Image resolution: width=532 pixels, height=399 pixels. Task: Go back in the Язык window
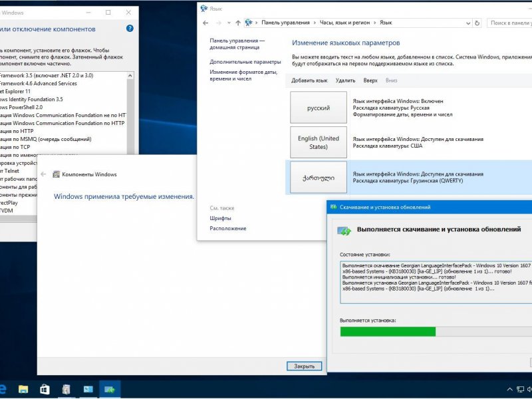coord(205,23)
